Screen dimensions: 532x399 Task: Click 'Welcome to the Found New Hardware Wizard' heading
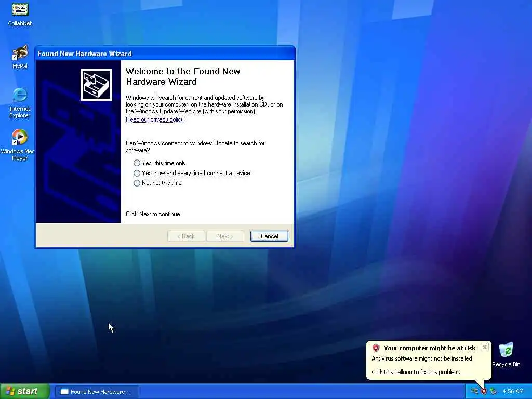183,76
